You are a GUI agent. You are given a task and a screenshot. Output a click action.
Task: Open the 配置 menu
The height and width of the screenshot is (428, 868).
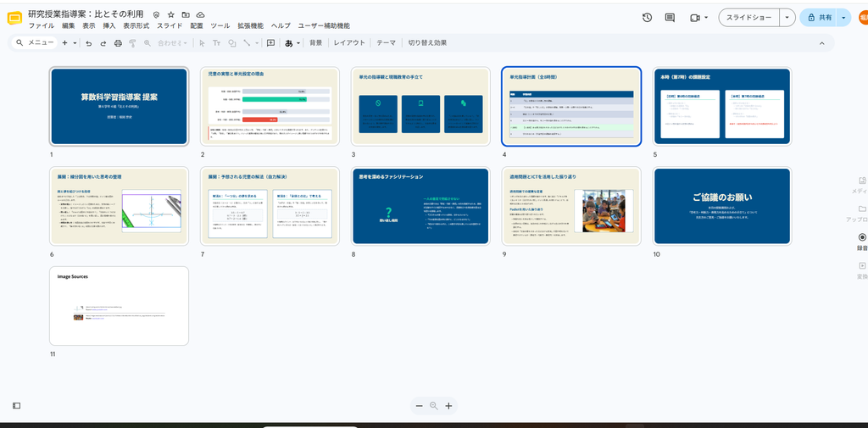[x=197, y=25]
